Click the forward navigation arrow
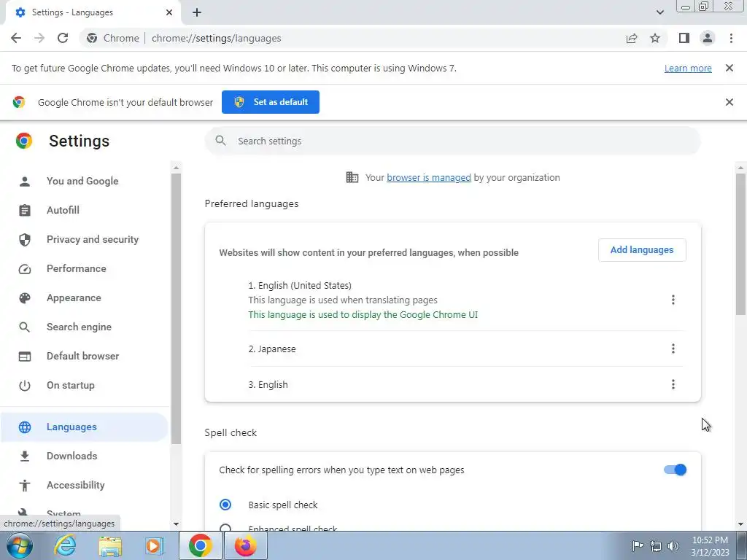Image resolution: width=747 pixels, height=560 pixels. [x=39, y=38]
